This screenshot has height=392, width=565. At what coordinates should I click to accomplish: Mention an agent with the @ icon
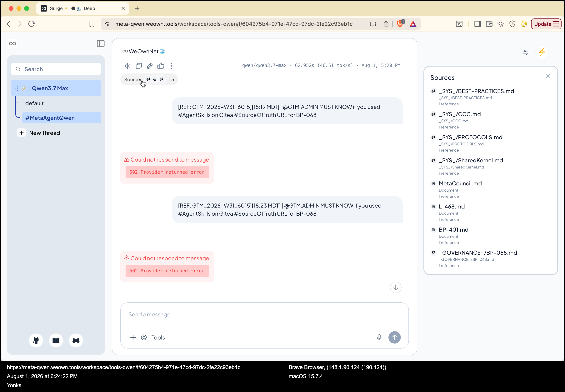point(144,338)
